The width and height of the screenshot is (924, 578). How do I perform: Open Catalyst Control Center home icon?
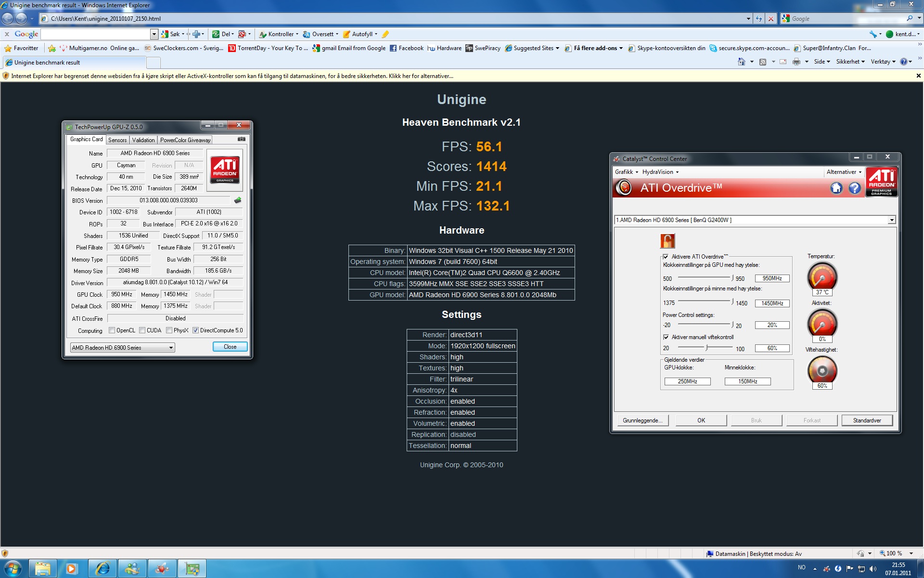[836, 188]
